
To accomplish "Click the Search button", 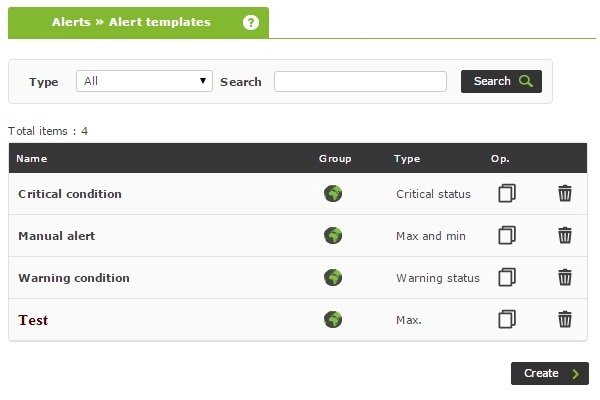I will (x=501, y=81).
